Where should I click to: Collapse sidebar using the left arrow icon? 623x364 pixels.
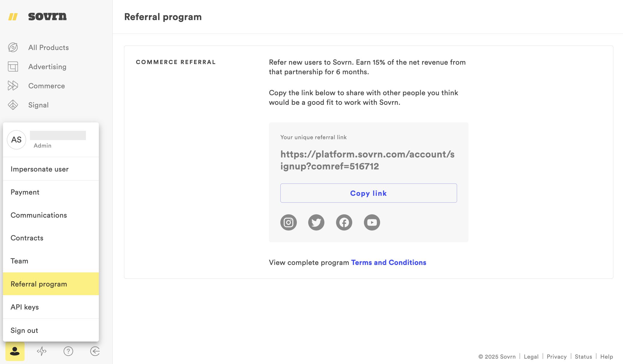[95, 351]
